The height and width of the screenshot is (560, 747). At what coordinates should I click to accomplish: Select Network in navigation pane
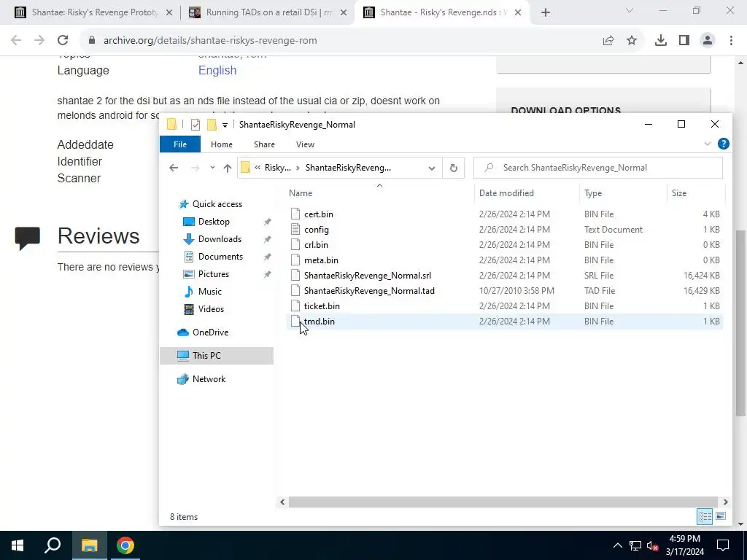coord(209,379)
